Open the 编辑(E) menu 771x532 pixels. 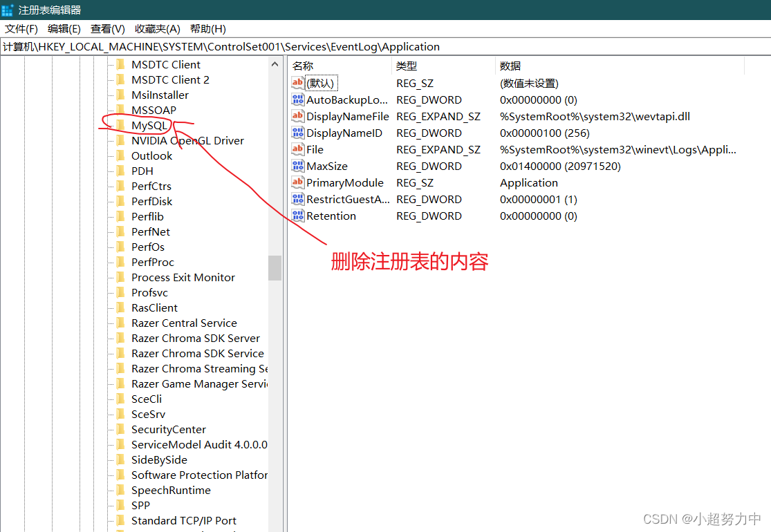pyautogui.click(x=64, y=28)
